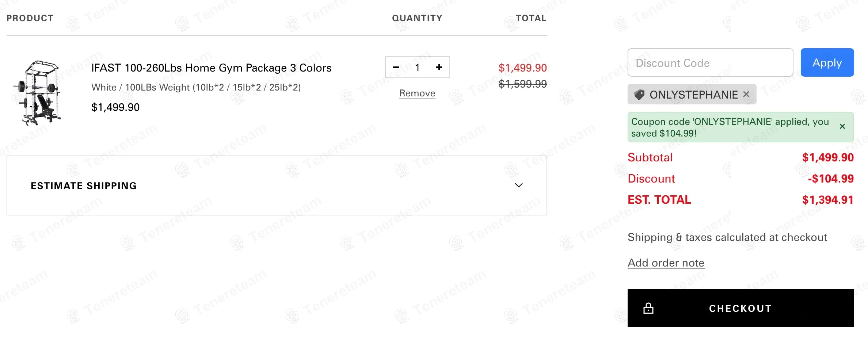Click the coupon saved message text

(730, 127)
